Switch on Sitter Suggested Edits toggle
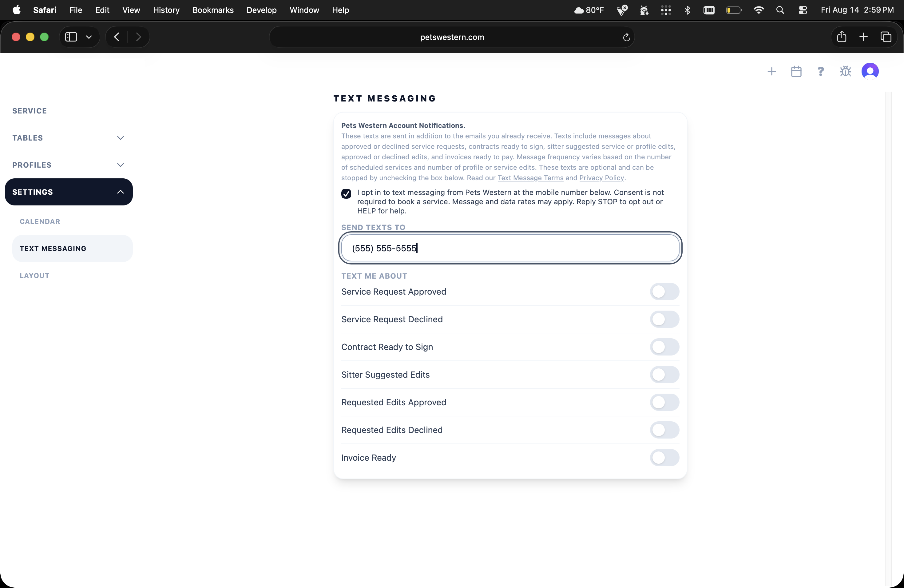The width and height of the screenshot is (904, 588). click(664, 375)
